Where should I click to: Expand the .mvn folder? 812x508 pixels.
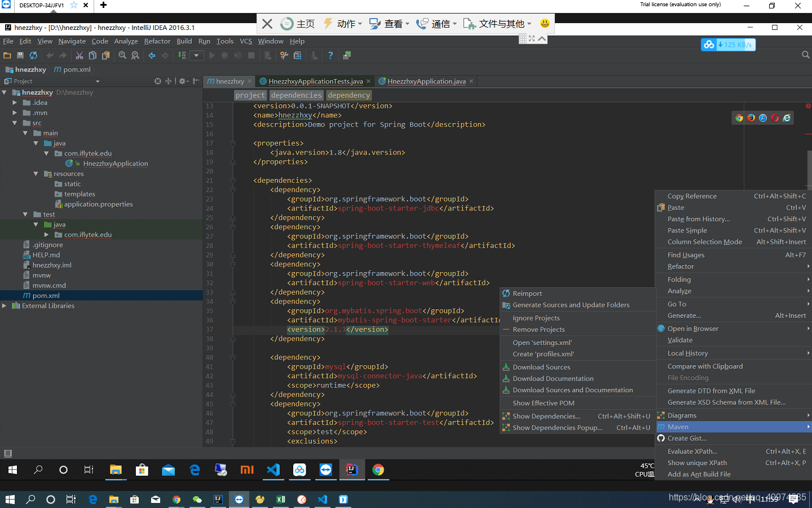point(15,113)
